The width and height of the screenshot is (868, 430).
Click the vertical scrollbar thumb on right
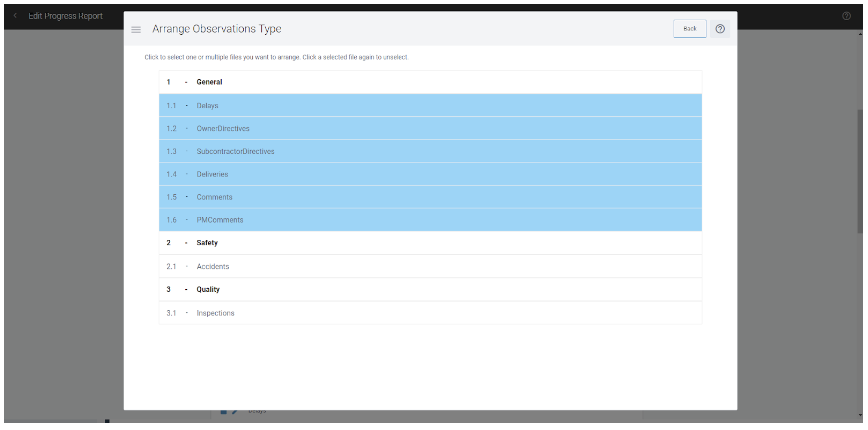(x=860, y=170)
